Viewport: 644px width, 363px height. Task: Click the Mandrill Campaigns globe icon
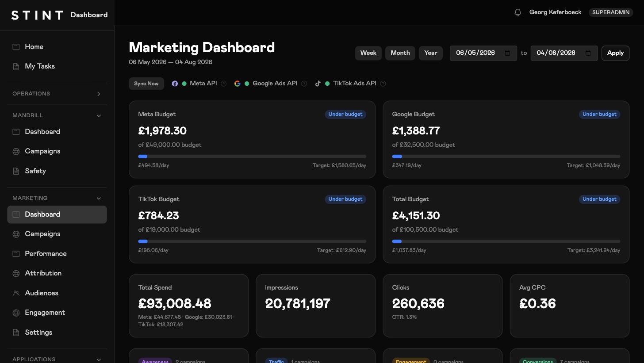pos(16,151)
